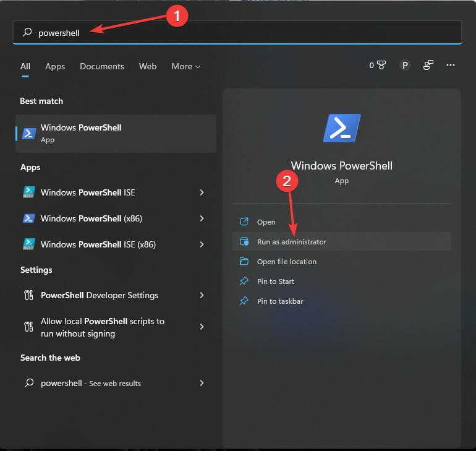The width and height of the screenshot is (476, 451).
Task: Click the PowerShell Developer Settings tools icon
Action: point(28,295)
